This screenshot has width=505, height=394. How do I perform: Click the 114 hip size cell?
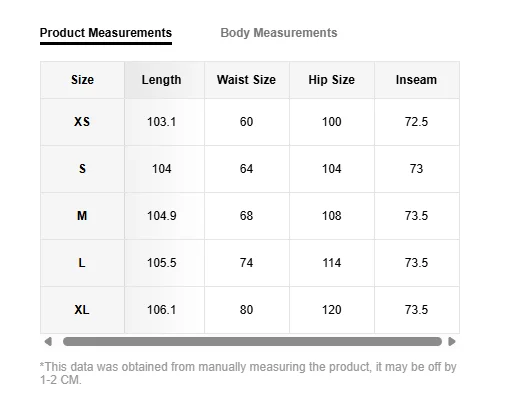332,263
